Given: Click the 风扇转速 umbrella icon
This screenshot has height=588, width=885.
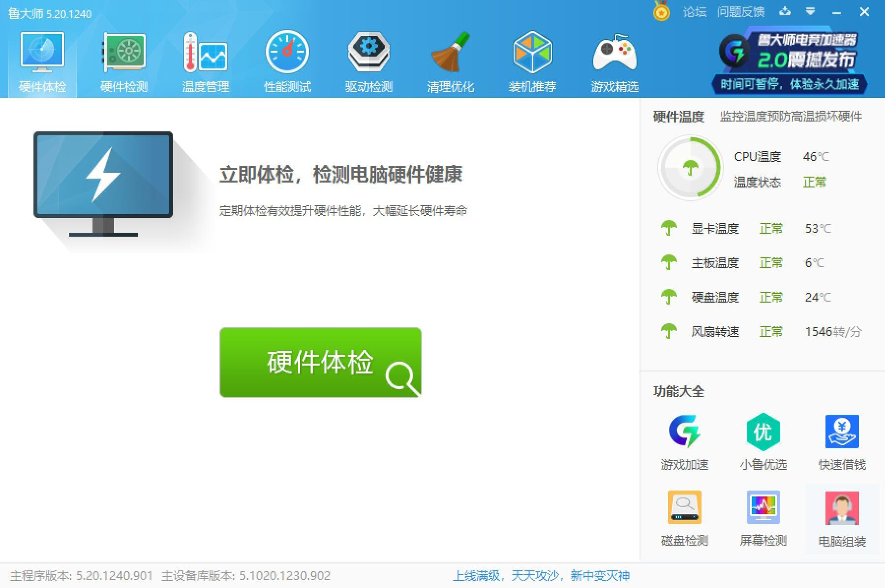Looking at the screenshot, I should pyautogui.click(x=669, y=332).
